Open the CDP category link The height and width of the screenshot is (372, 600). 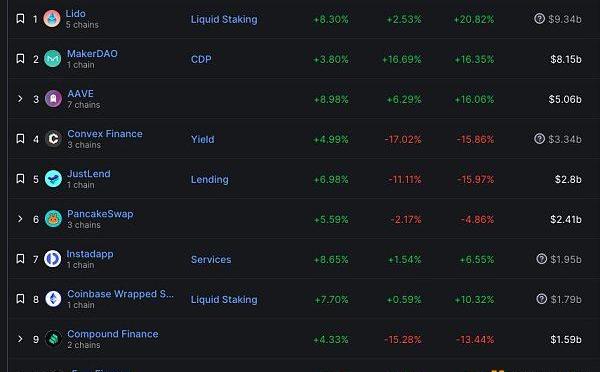coord(201,59)
